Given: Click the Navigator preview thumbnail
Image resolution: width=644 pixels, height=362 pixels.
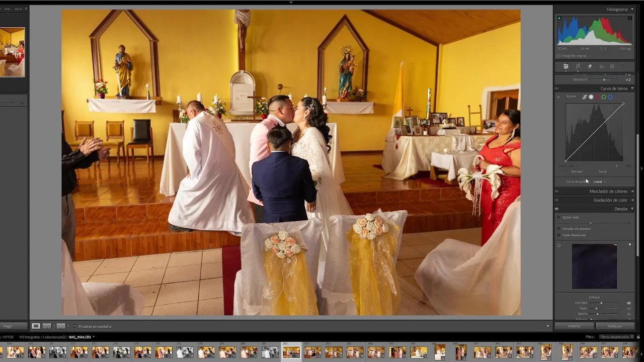Looking at the screenshot, I should tap(12, 52).
